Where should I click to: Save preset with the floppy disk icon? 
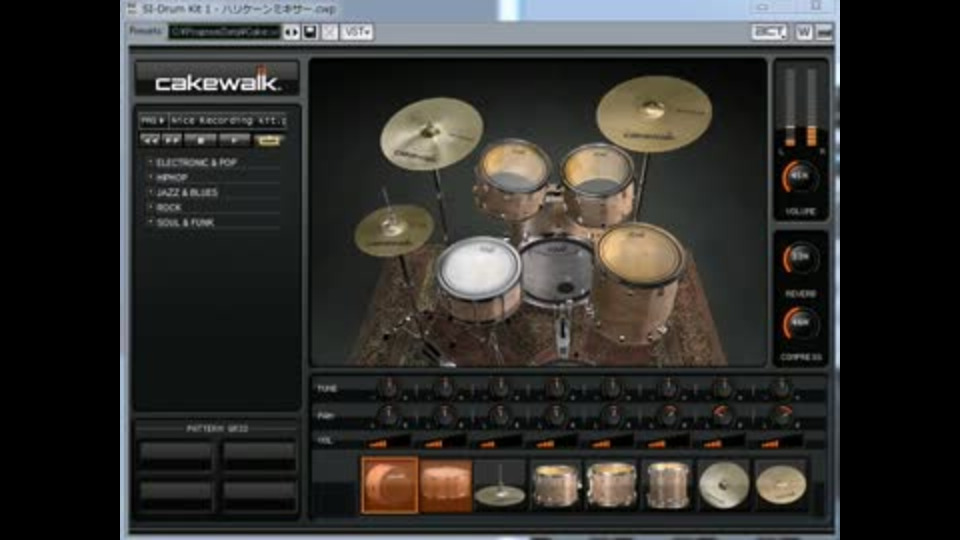pos(310,32)
